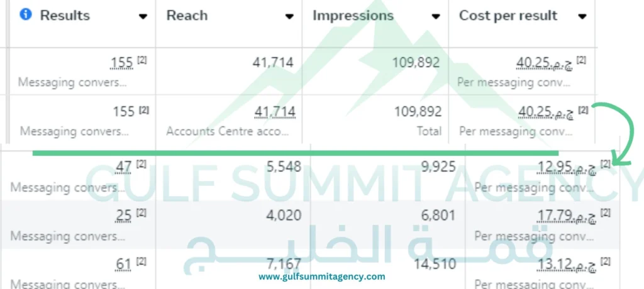Click the 155 results link in first row
Image resolution: width=644 pixels, height=289 pixels.
pos(121,62)
